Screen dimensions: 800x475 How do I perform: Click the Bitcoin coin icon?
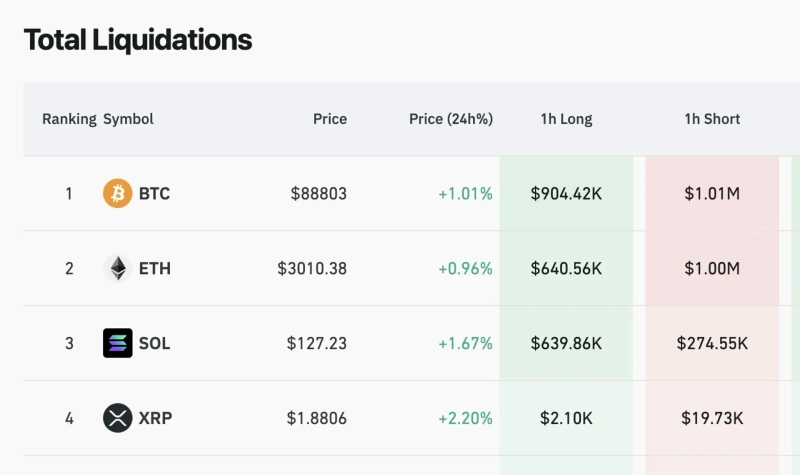point(117,193)
